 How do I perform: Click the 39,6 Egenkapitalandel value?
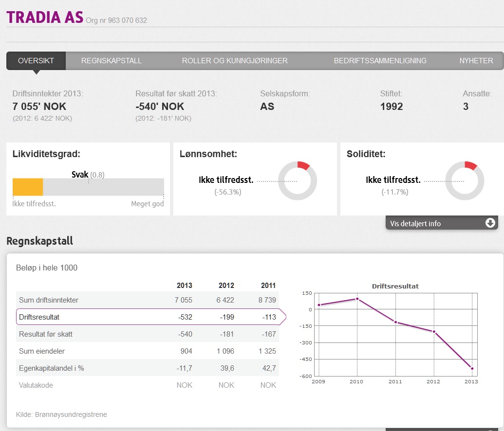click(227, 368)
